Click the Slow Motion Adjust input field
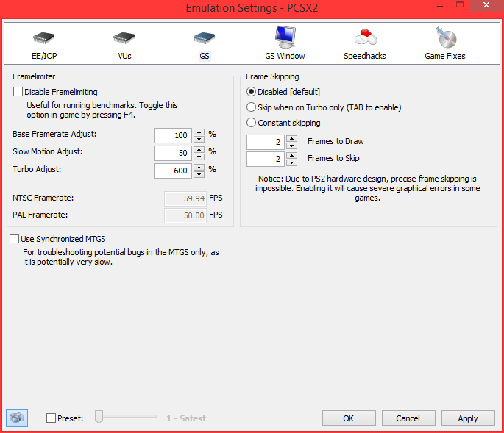The width and height of the screenshot is (504, 433). [173, 153]
